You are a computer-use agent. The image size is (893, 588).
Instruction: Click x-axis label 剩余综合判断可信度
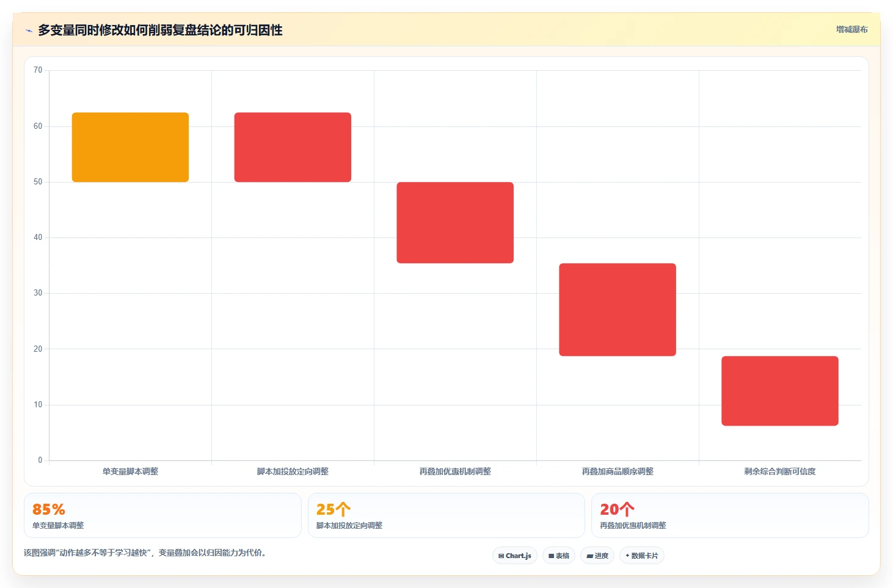point(780,471)
